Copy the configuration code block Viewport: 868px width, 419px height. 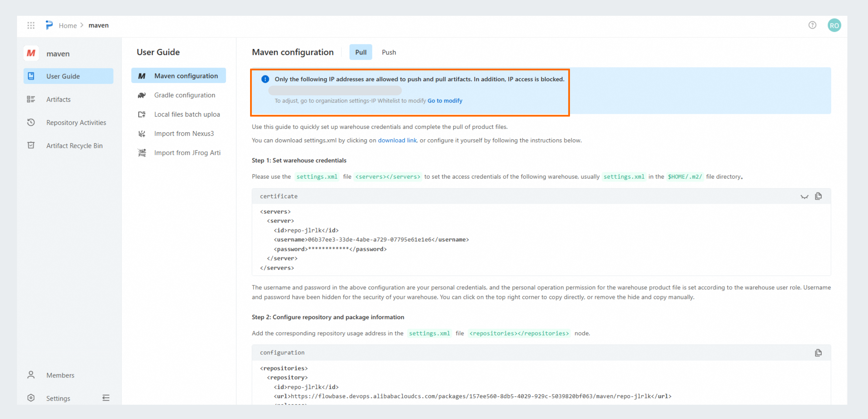pyautogui.click(x=818, y=353)
